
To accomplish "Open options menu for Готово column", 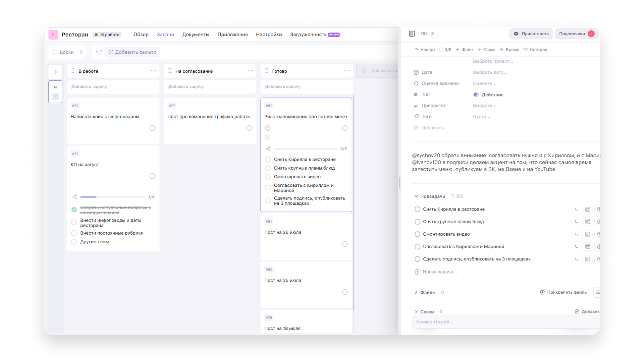I will click(x=347, y=71).
